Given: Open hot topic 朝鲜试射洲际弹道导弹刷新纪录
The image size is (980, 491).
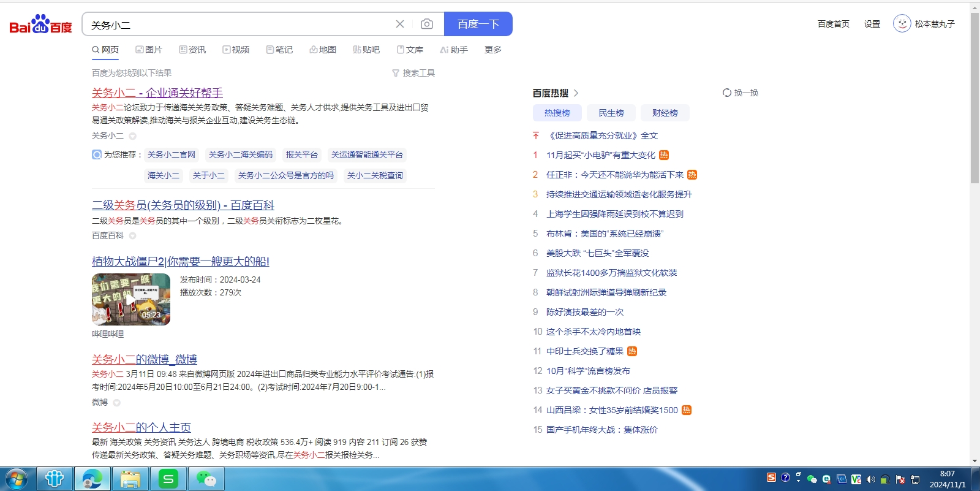Looking at the screenshot, I should click(x=606, y=292).
